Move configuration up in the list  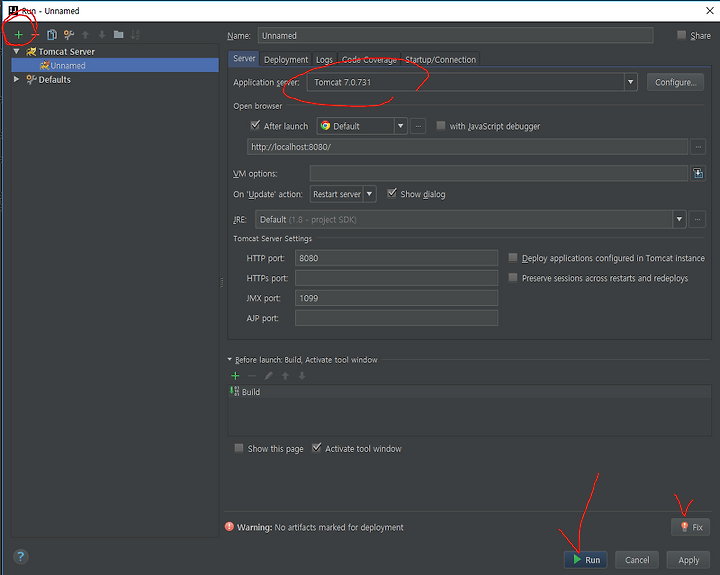coord(85,34)
